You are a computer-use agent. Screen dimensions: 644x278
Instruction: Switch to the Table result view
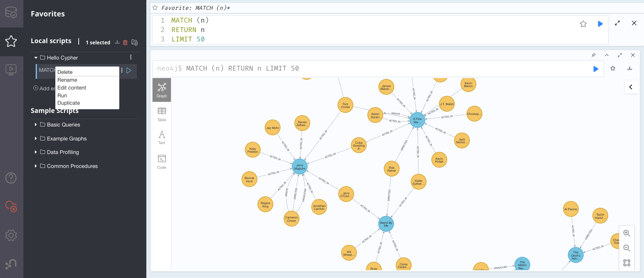pyautogui.click(x=162, y=114)
